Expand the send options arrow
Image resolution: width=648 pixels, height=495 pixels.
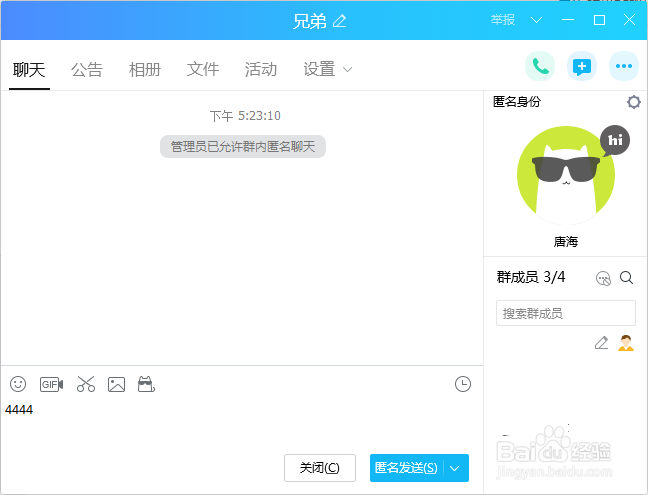(x=455, y=468)
